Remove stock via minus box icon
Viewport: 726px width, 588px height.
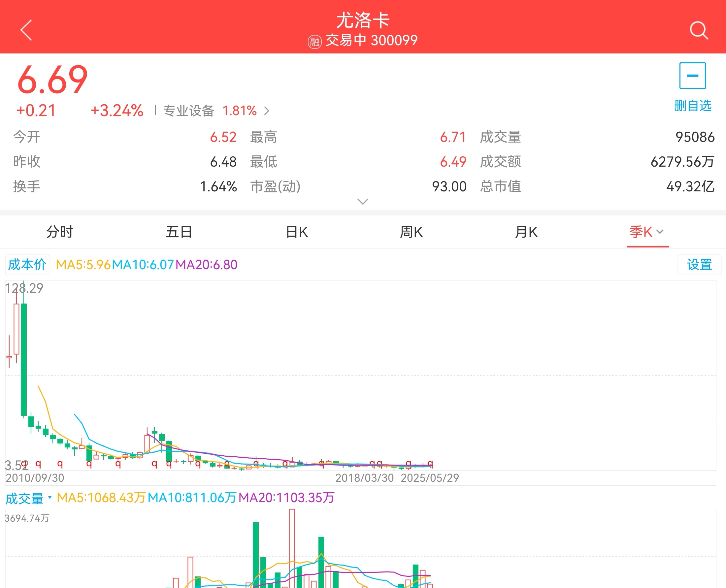click(692, 76)
